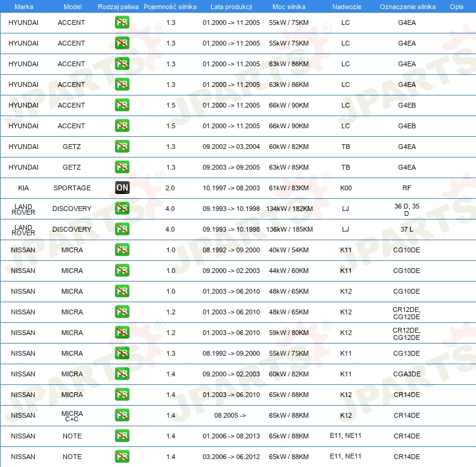Select the KIA brand cell
This screenshot has width=476, height=467.
point(23,188)
